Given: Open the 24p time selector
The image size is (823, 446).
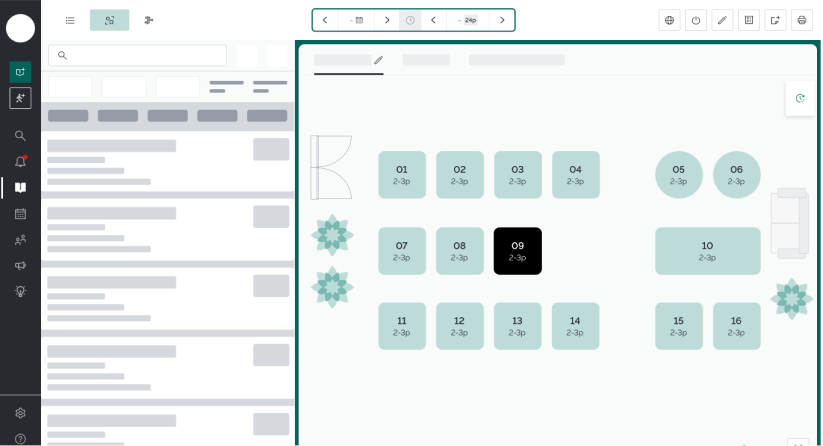Looking at the screenshot, I should (x=468, y=20).
